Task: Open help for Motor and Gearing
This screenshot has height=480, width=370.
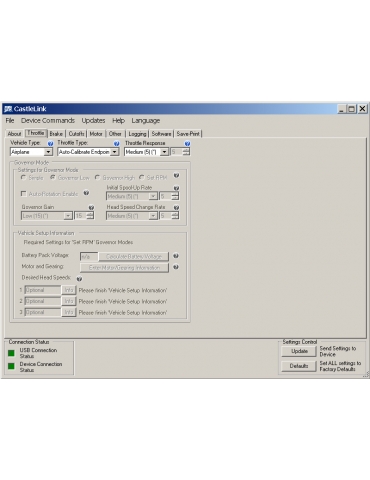Action: (x=176, y=267)
